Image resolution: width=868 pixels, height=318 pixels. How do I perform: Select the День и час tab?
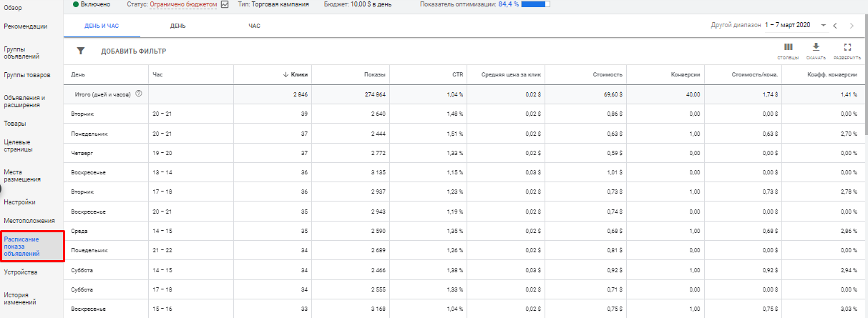click(102, 26)
